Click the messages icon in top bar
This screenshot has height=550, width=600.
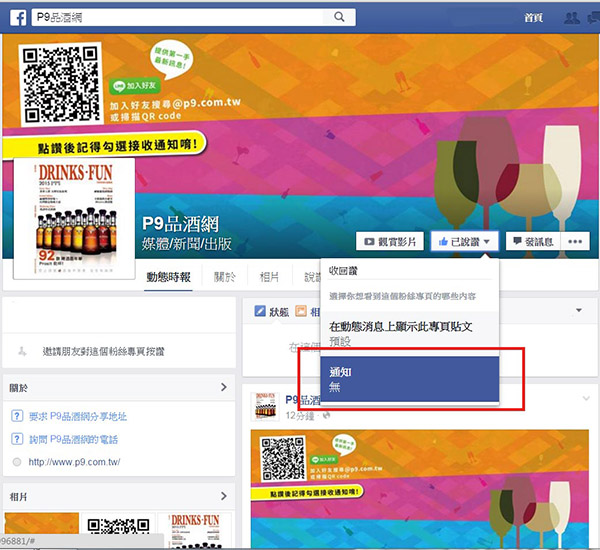tap(594, 18)
